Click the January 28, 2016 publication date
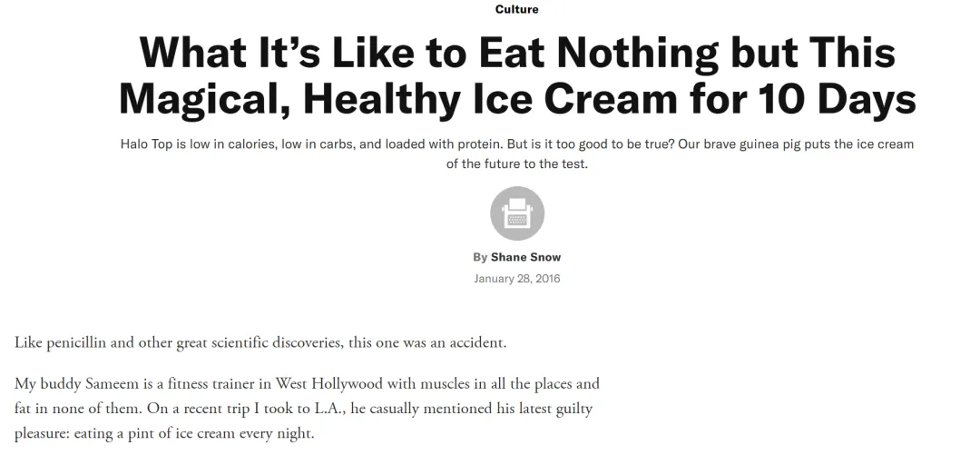This screenshot has width=980, height=455. click(x=516, y=278)
